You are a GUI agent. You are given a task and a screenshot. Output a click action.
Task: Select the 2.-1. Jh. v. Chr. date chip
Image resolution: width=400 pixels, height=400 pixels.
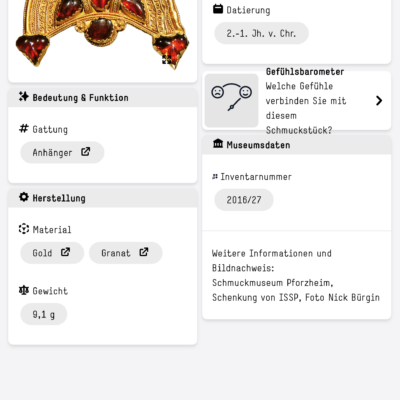coord(261,33)
